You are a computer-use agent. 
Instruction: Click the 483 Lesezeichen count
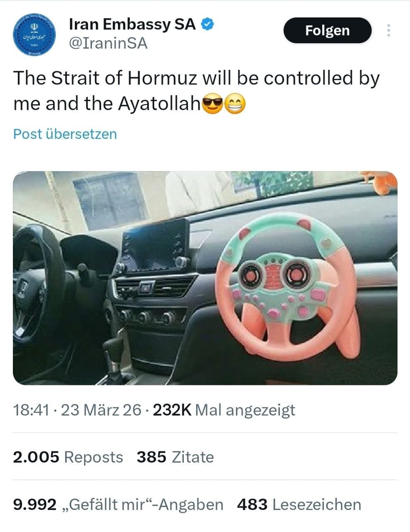299,505
